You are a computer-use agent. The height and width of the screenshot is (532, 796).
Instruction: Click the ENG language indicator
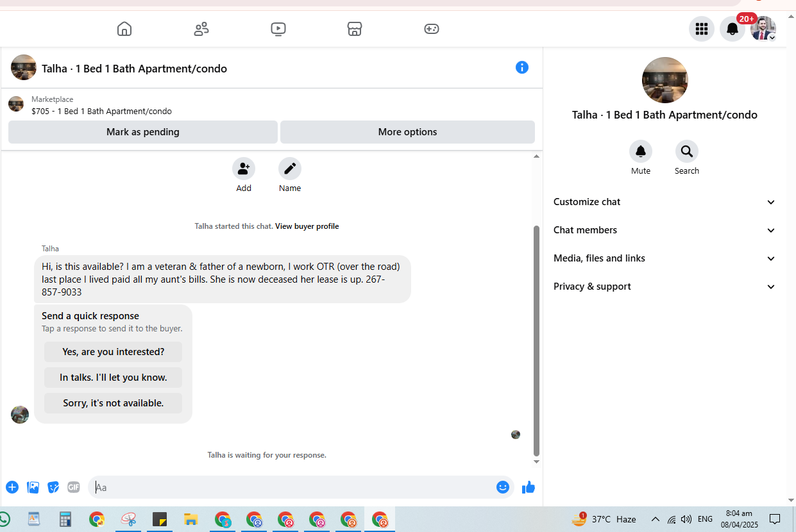coord(705,519)
